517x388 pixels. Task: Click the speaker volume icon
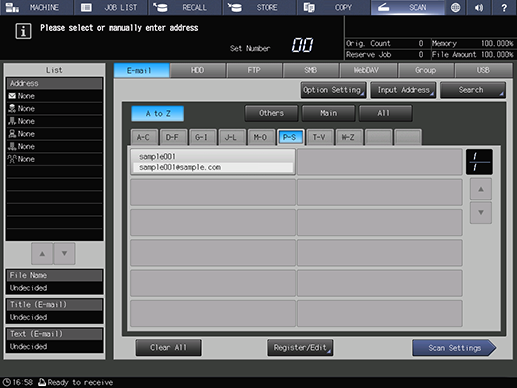(479, 7)
